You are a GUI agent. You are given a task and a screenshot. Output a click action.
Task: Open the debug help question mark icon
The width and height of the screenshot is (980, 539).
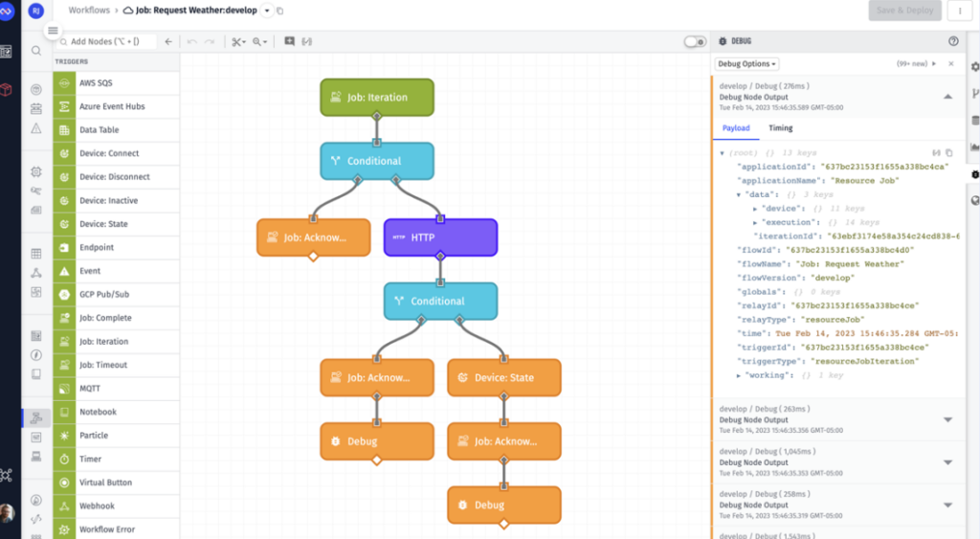click(952, 41)
